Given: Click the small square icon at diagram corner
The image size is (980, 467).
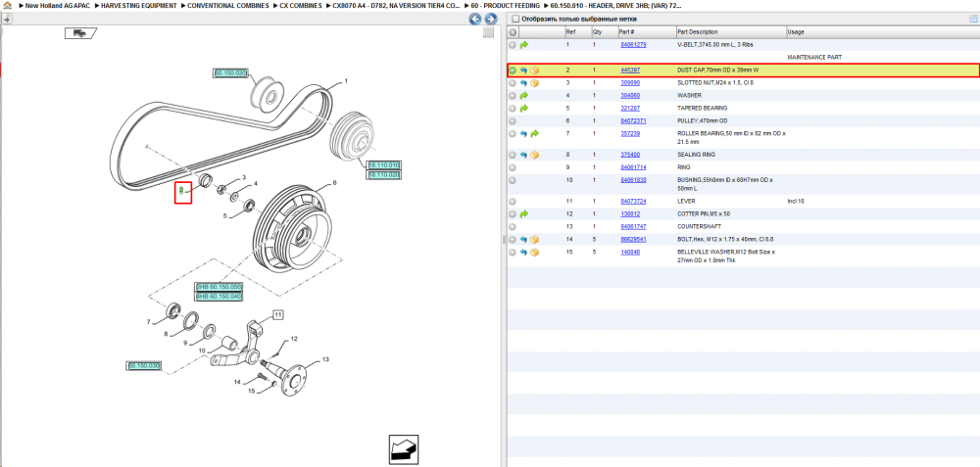Looking at the screenshot, I should (x=489, y=33).
